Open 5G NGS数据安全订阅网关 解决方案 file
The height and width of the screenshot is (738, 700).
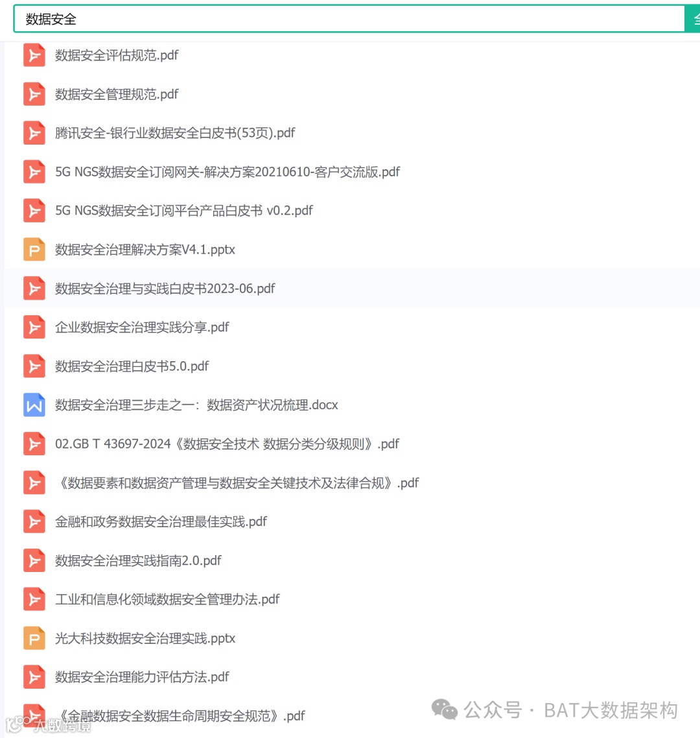227,172
